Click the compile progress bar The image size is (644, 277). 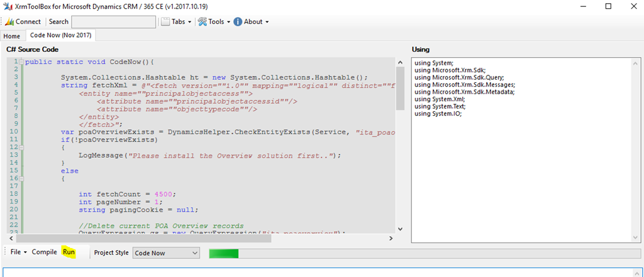425,254
